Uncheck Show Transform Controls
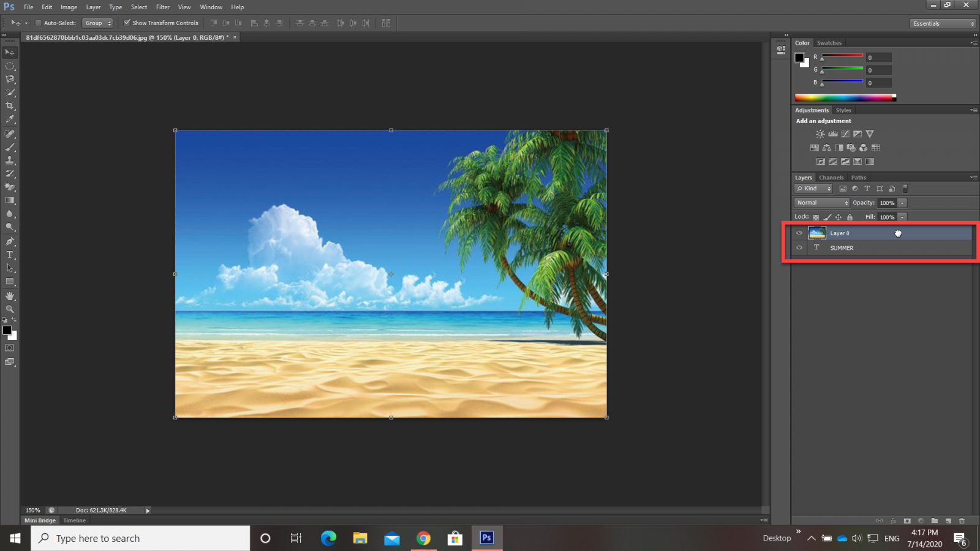980x551 pixels. pos(127,23)
